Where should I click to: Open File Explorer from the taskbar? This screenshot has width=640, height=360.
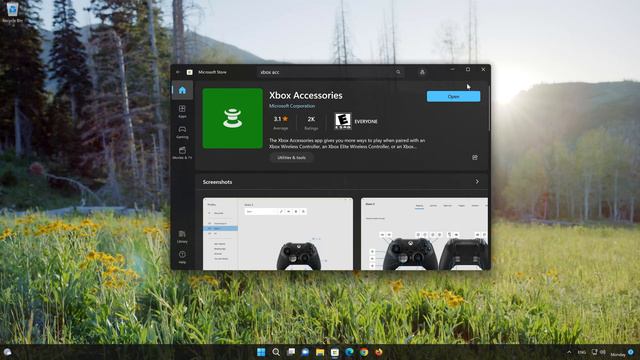(320, 352)
